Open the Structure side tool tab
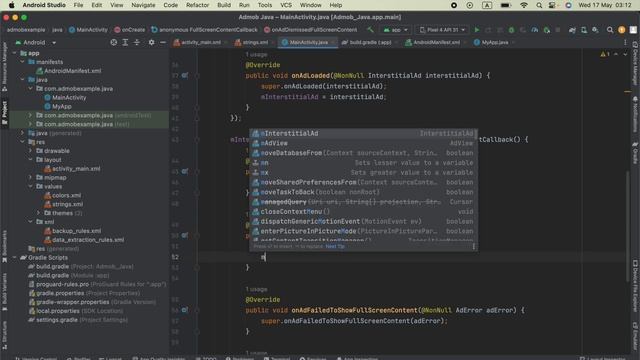This screenshot has height=360, width=640. point(4,335)
